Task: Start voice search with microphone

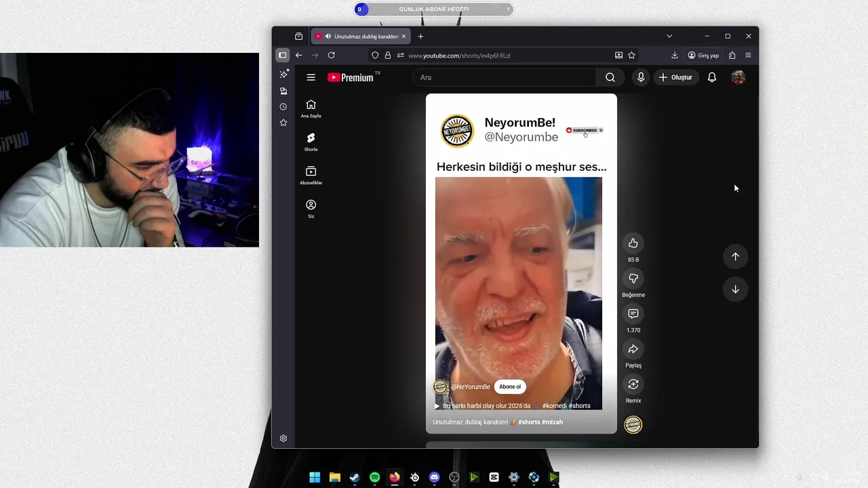Action: pos(641,77)
